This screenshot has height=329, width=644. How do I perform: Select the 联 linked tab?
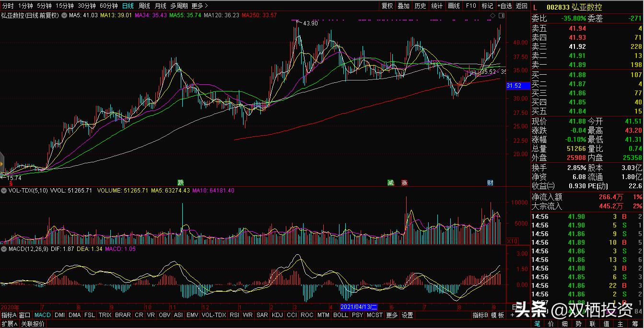click(x=593, y=324)
